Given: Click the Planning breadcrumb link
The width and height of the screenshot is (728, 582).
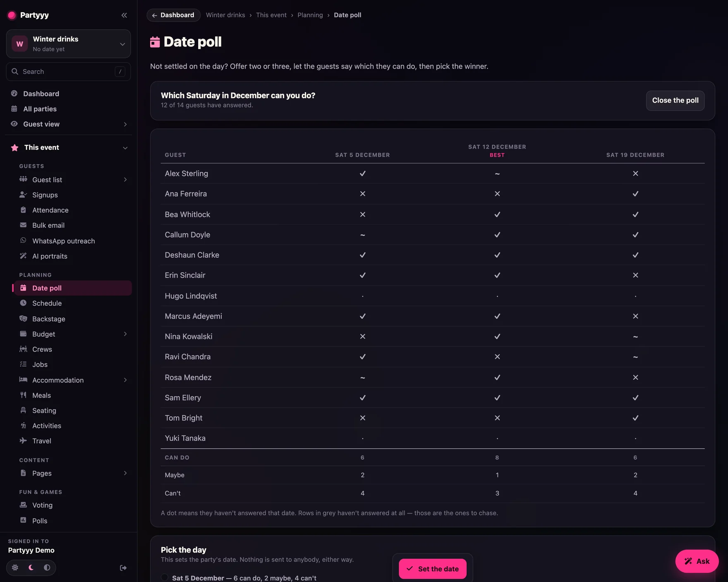Looking at the screenshot, I should (310, 15).
